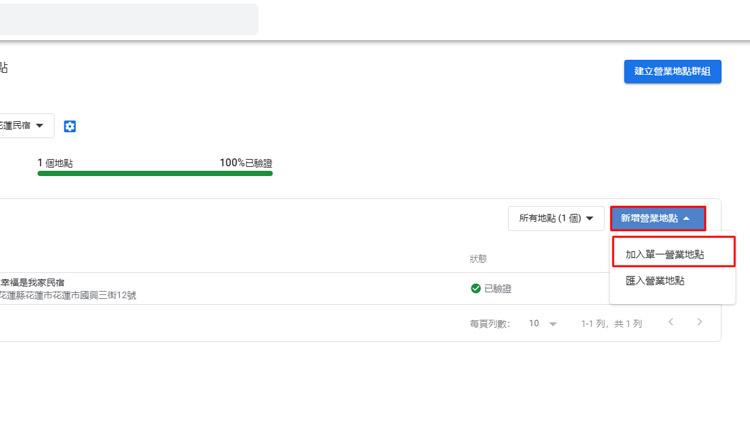Click the 1 個地點 label
Image resolution: width=750 pixels, height=422 pixels.
55,163
